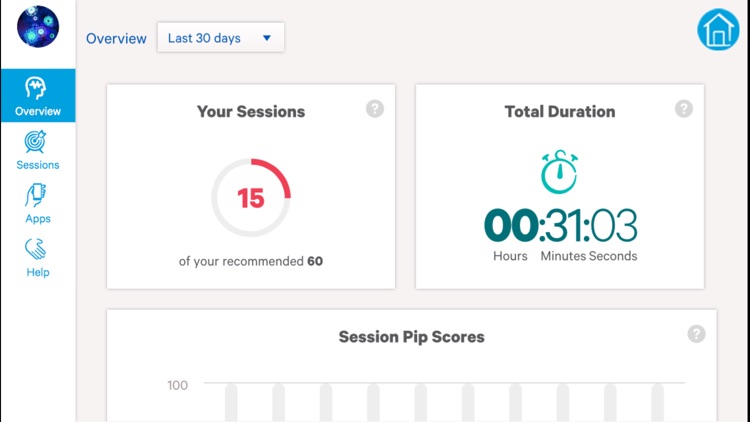The width and height of the screenshot is (750, 422).
Task: Open the profile avatar picture
Action: click(x=38, y=26)
